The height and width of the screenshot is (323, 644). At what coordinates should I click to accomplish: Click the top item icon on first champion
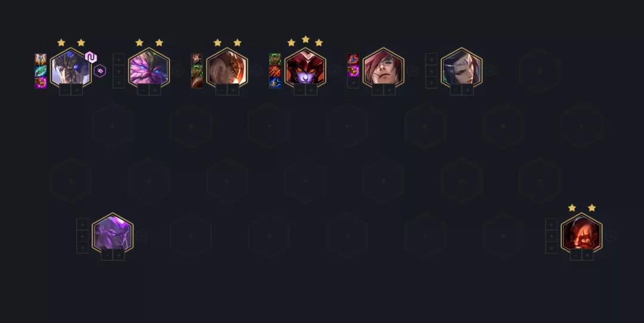click(x=41, y=59)
